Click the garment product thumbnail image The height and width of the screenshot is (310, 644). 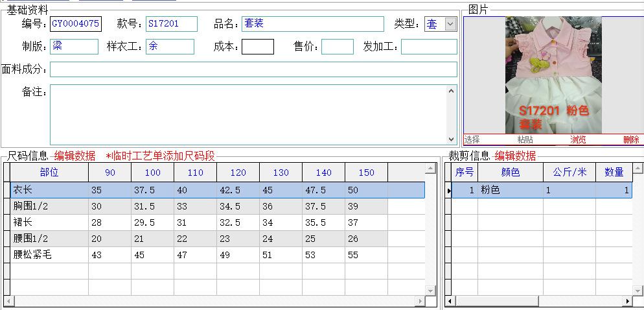click(x=553, y=75)
